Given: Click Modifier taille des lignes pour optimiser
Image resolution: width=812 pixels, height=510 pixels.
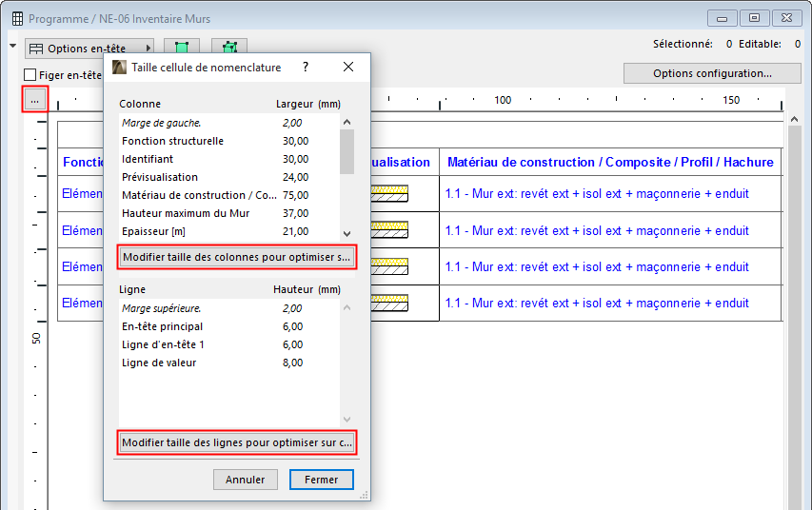Looking at the screenshot, I should 237,442.
